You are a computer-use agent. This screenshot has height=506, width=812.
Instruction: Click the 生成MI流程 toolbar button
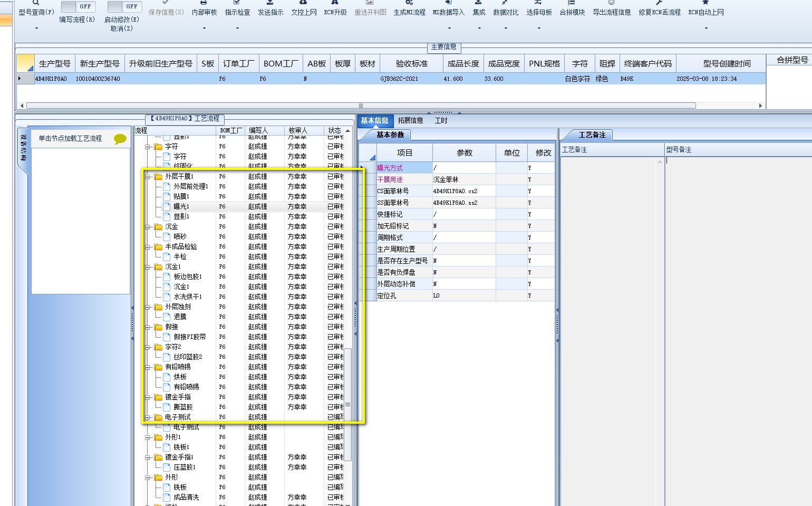(409, 8)
